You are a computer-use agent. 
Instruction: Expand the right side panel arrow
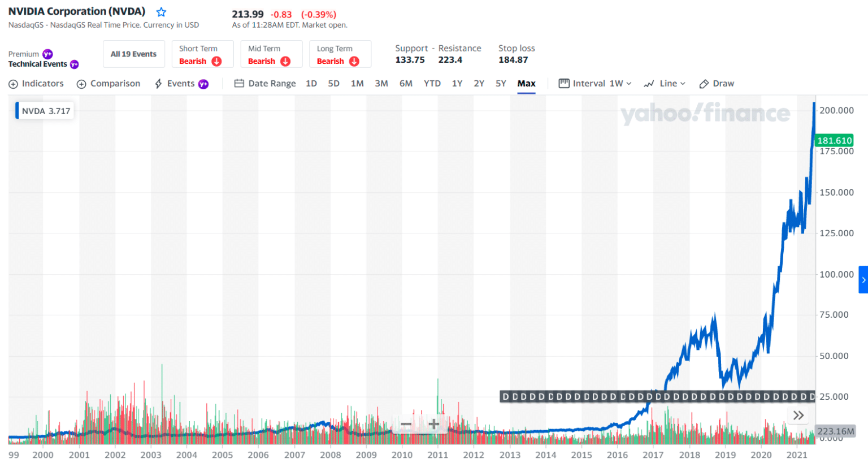[863, 279]
